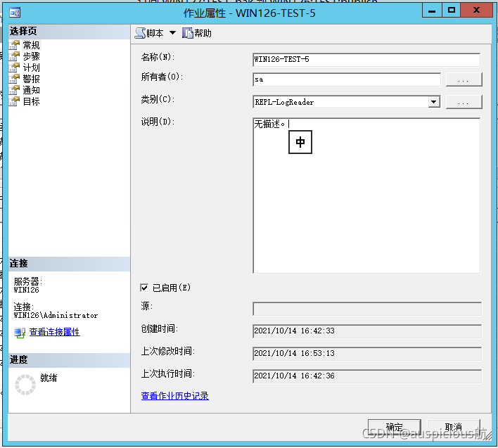Click the 上次修改时间: label
498x448 pixels.
tap(168, 352)
